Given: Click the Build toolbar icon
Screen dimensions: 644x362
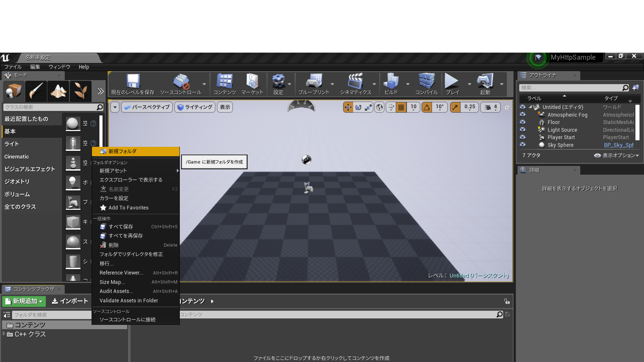Looking at the screenshot, I should tap(391, 81).
